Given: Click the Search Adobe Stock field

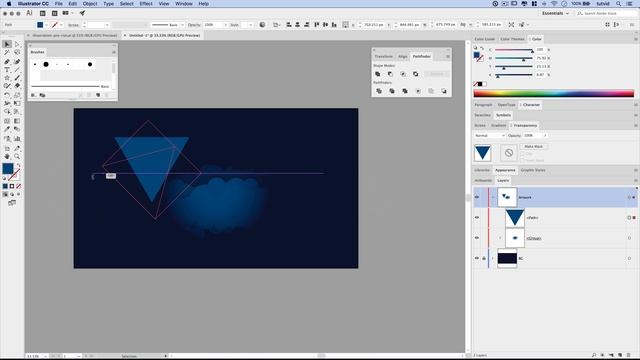Looking at the screenshot, I should coord(607,13).
